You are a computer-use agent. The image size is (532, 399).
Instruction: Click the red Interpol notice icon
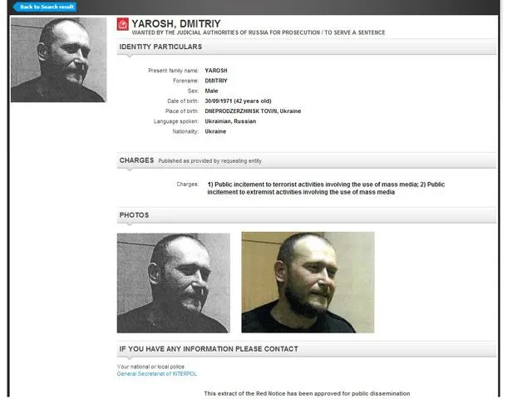click(123, 24)
